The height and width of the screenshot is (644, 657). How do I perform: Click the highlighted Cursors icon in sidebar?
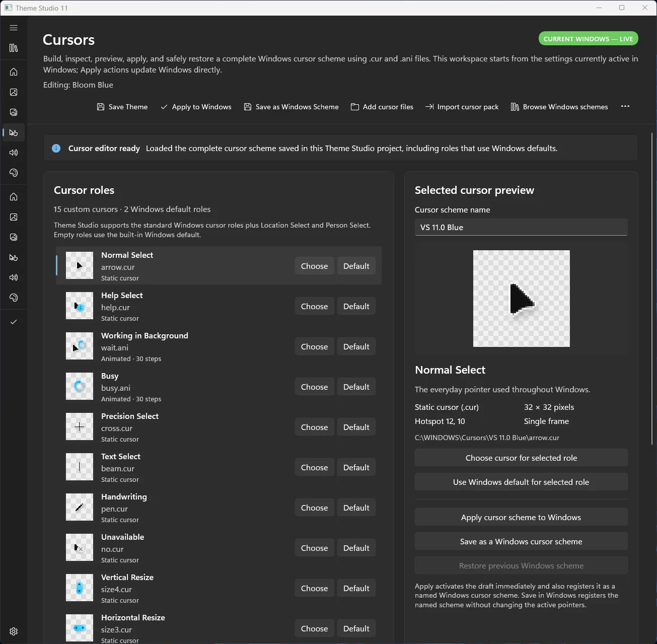click(14, 132)
